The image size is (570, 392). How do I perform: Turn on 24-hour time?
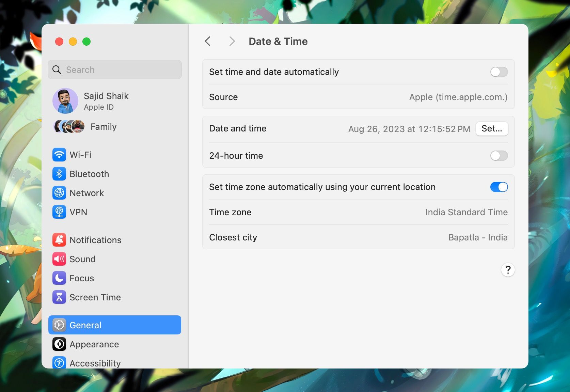(x=498, y=156)
